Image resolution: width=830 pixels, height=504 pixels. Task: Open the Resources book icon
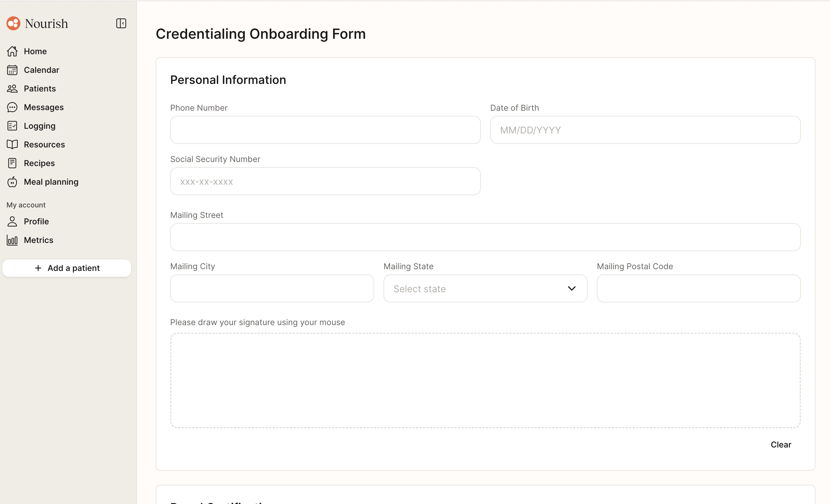pyautogui.click(x=13, y=144)
